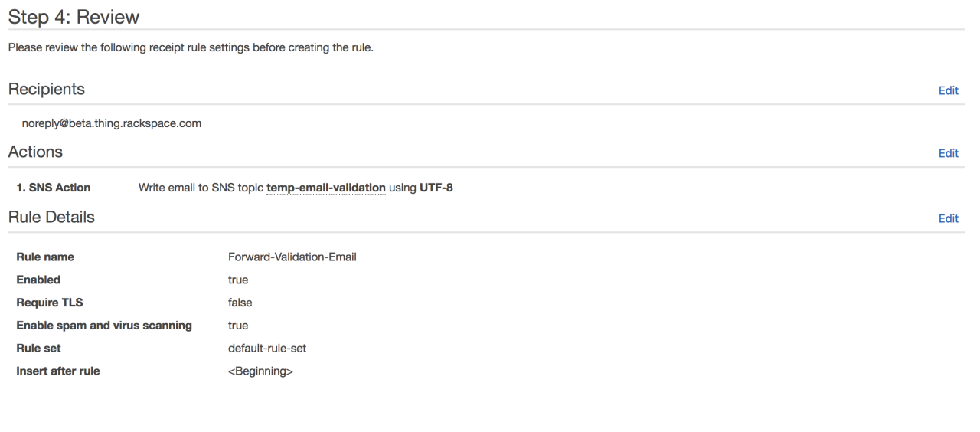
Task: Click the Require TLS label
Action: (50, 303)
